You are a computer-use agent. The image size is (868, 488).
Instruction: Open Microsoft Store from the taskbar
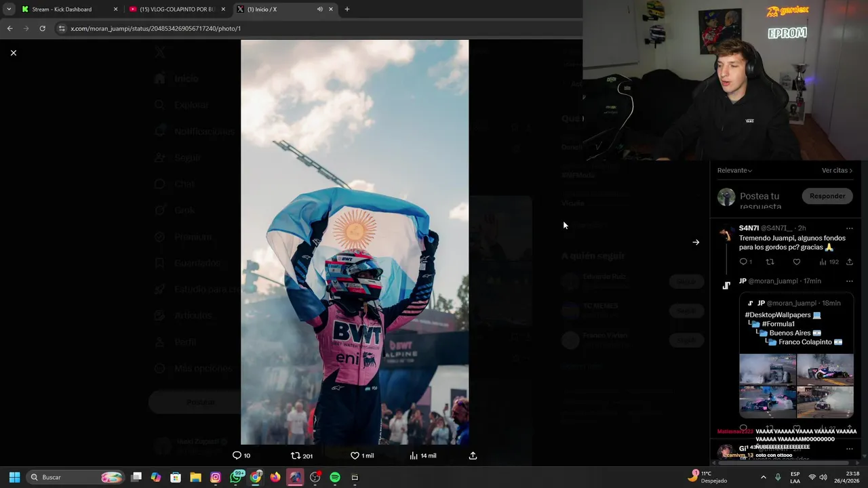coord(176,477)
